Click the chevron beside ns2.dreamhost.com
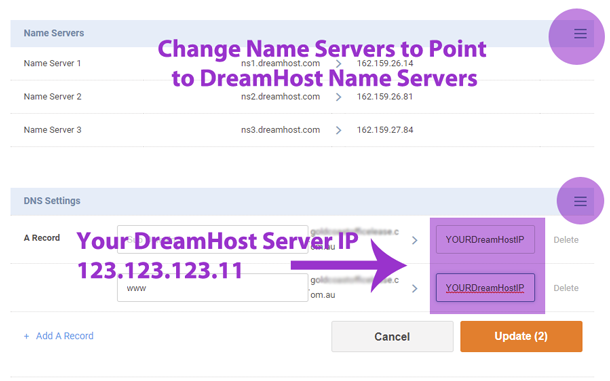The height and width of the screenshot is (381, 610). [x=338, y=97]
